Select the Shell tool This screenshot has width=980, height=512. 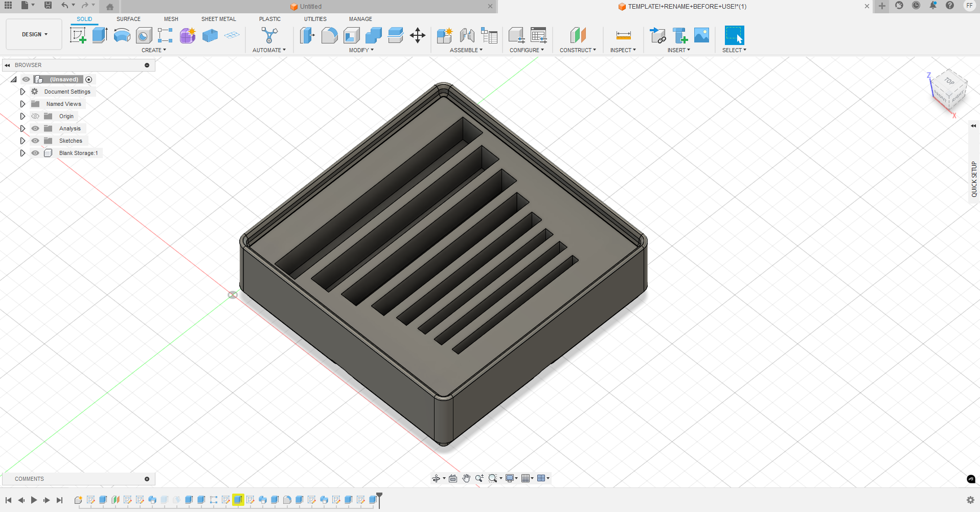pos(351,35)
